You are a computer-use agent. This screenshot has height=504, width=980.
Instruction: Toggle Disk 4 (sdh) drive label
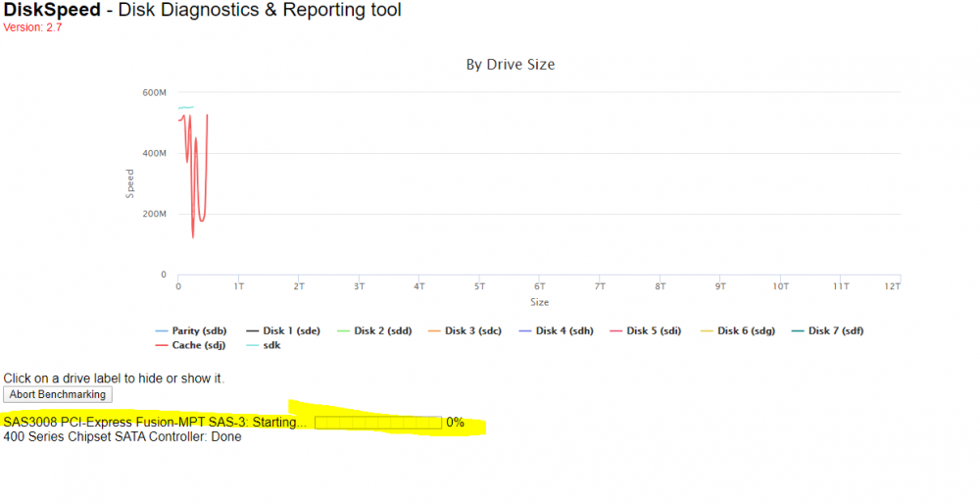557,330
